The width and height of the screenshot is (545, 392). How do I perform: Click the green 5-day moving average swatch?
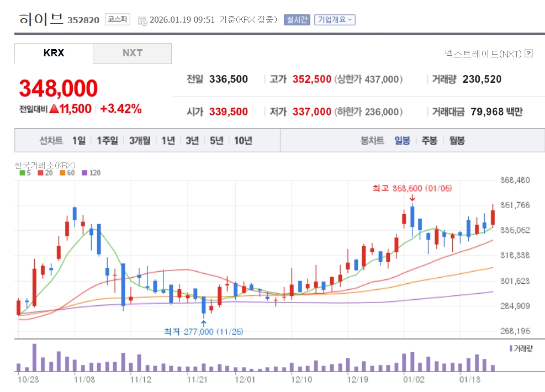tap(22, 173)
